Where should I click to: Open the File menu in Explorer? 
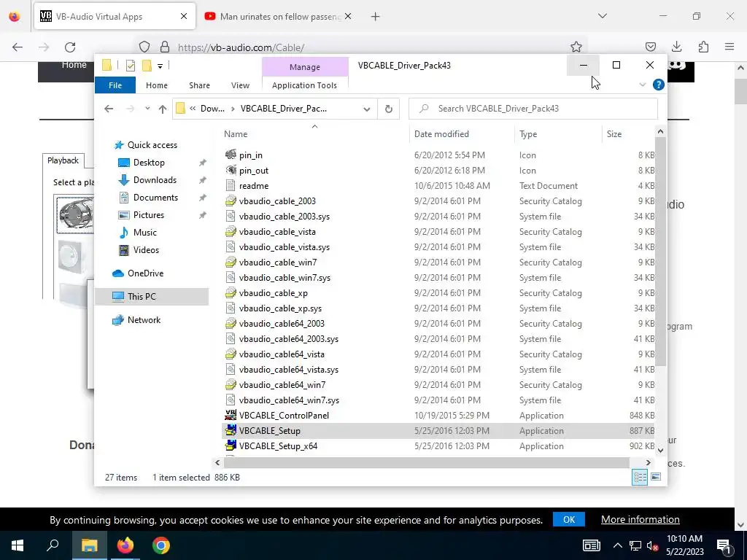click(115, 85)
